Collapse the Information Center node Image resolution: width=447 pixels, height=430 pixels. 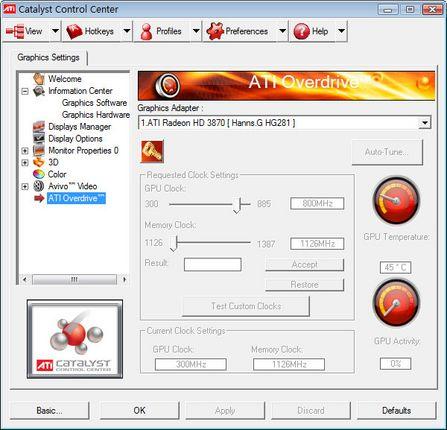(x=25, y=91)
